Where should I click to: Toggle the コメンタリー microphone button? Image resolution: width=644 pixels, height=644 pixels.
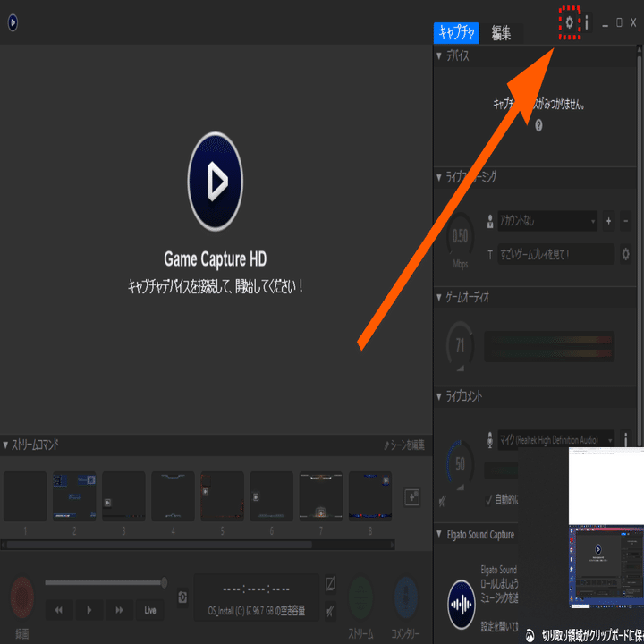pos(406,597)
